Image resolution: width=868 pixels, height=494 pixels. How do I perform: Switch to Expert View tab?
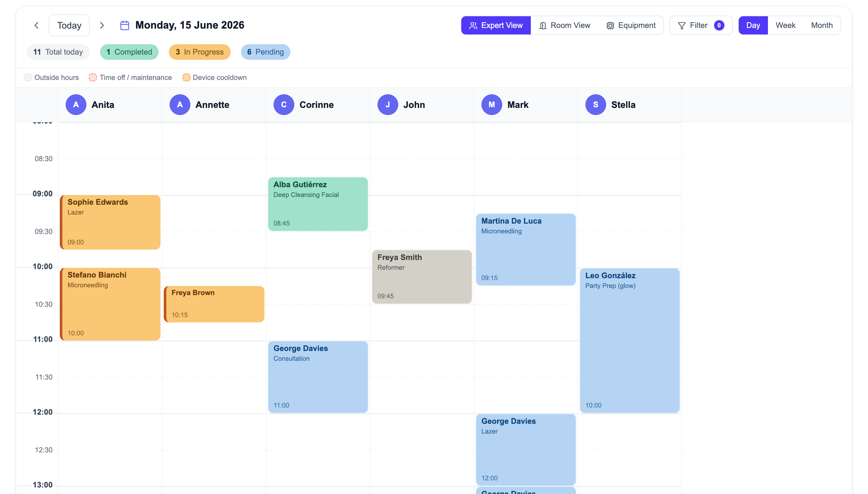pos(496,25)
